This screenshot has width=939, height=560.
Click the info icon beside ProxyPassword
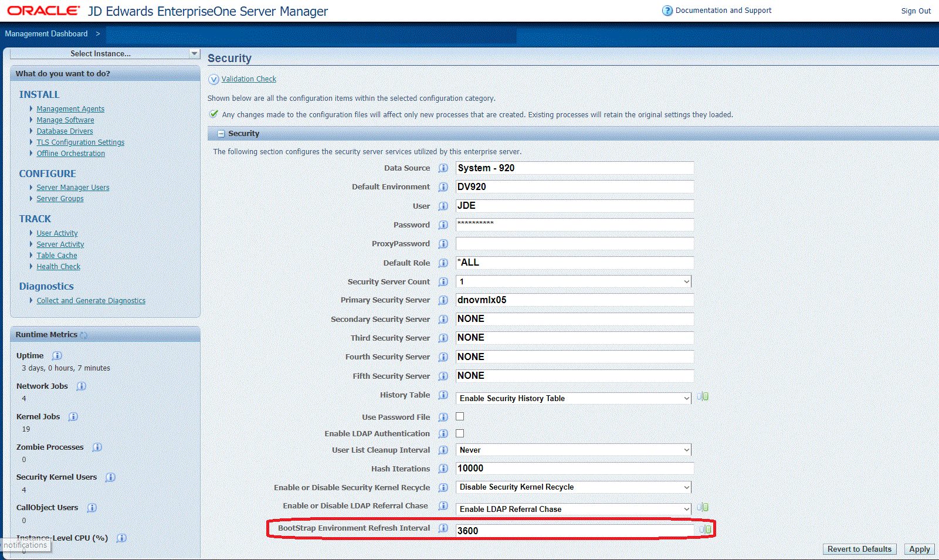[x=443, y=244]
